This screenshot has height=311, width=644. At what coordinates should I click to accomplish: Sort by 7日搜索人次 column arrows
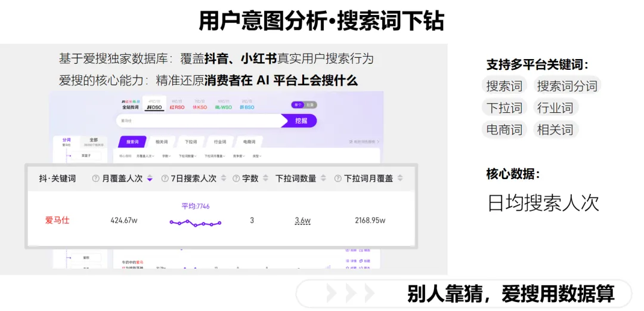pos(224,178)
